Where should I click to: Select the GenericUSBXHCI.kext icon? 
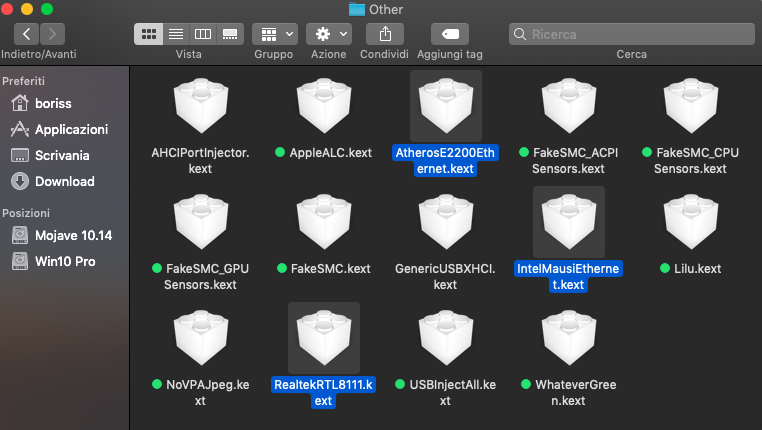click(446, 222)
